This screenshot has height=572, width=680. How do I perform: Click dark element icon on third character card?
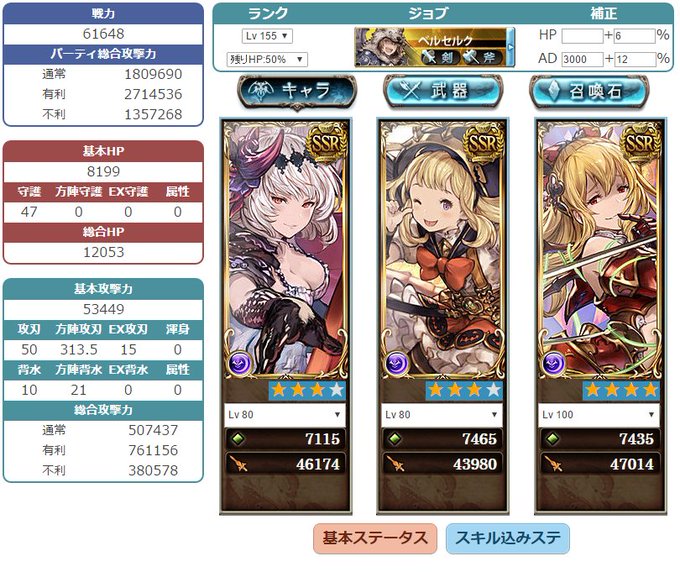coord(554,364)
